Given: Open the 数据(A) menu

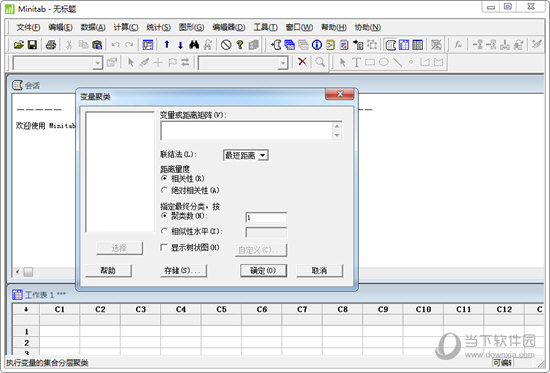Looking at the screenshot, I should (x=93, y=27).
